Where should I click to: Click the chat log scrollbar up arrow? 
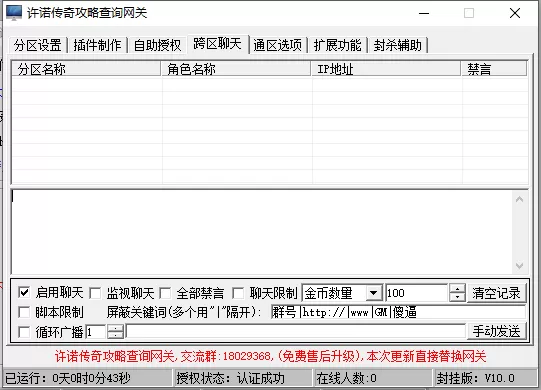tap(519, 199)
